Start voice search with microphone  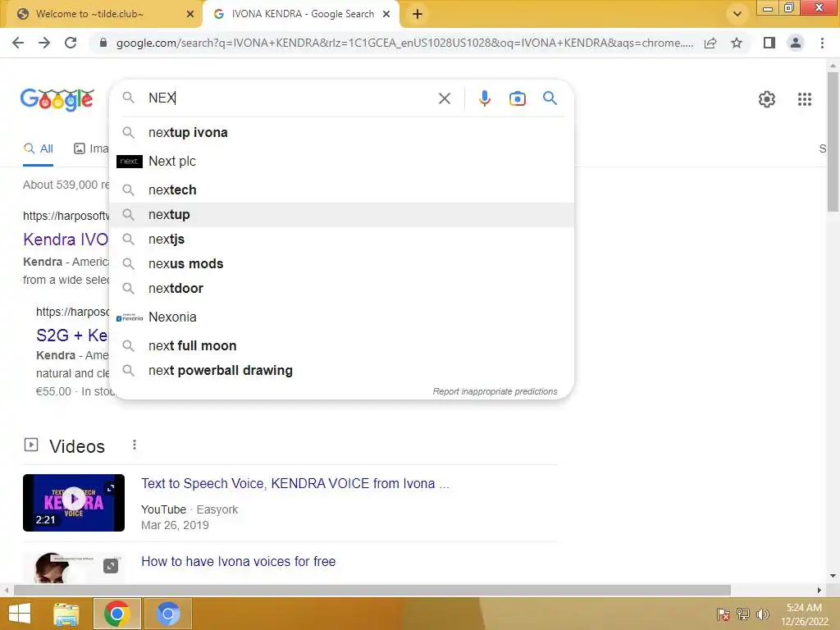tap(484, 98)
